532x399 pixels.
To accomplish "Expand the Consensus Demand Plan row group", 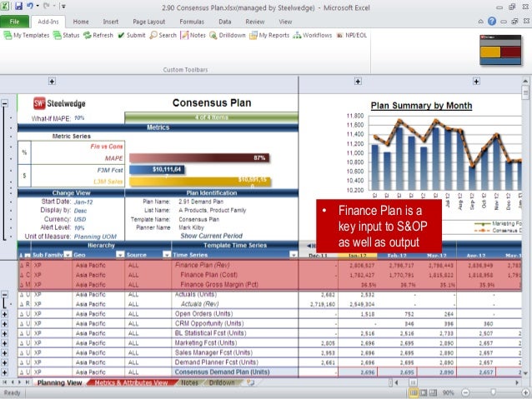I will coord(5,372).
